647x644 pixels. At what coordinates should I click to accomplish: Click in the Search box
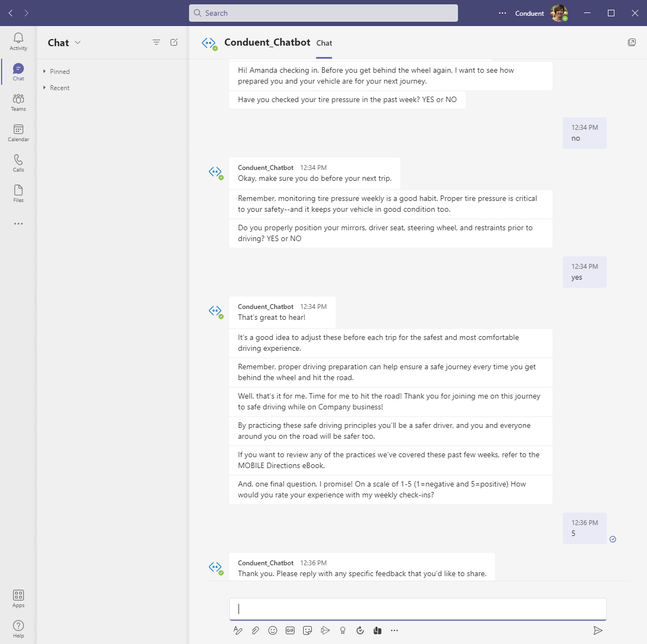click(x=324, y=13)
